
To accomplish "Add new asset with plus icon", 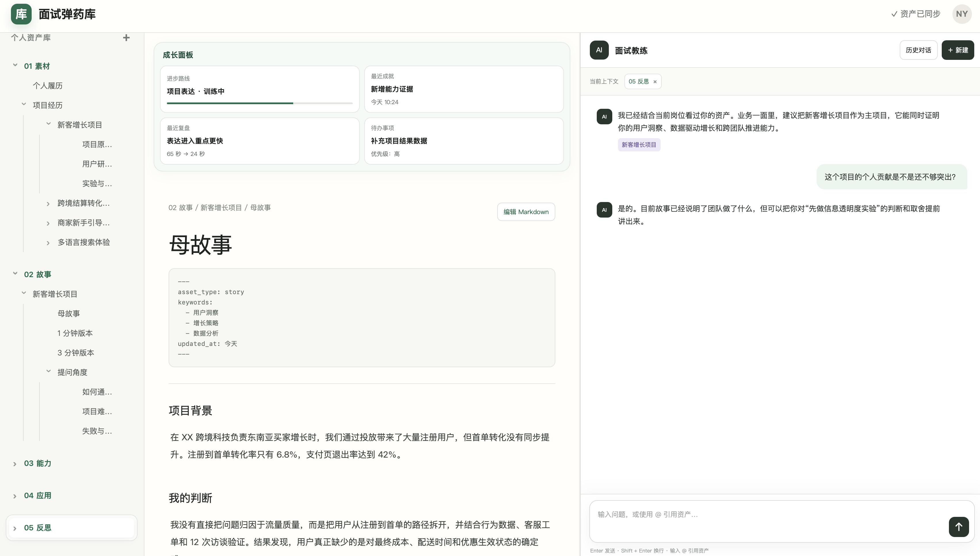I will tap(126, 37).
